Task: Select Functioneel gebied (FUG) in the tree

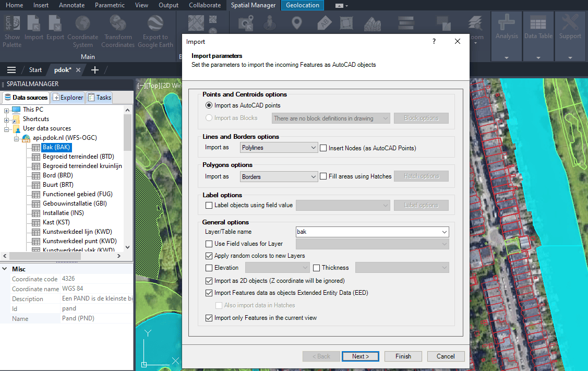Action: [78, 194]
